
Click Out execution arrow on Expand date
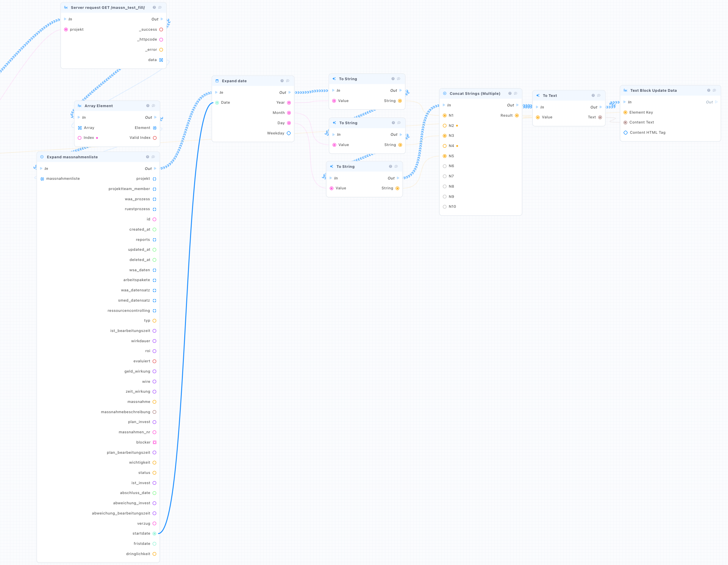[290, 92]
